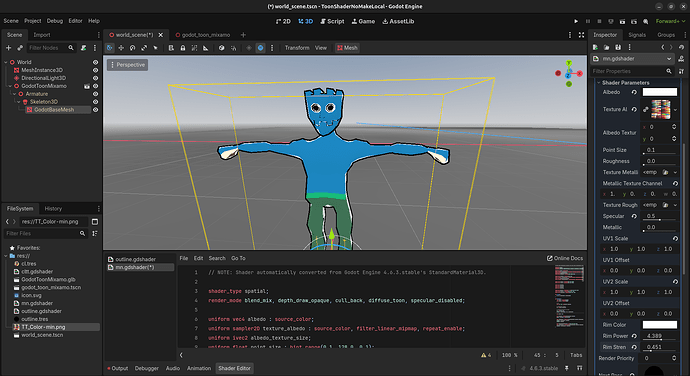Click the stop running project icon
Viewport: 690px width, 376px height.
[x=599, y=21]
